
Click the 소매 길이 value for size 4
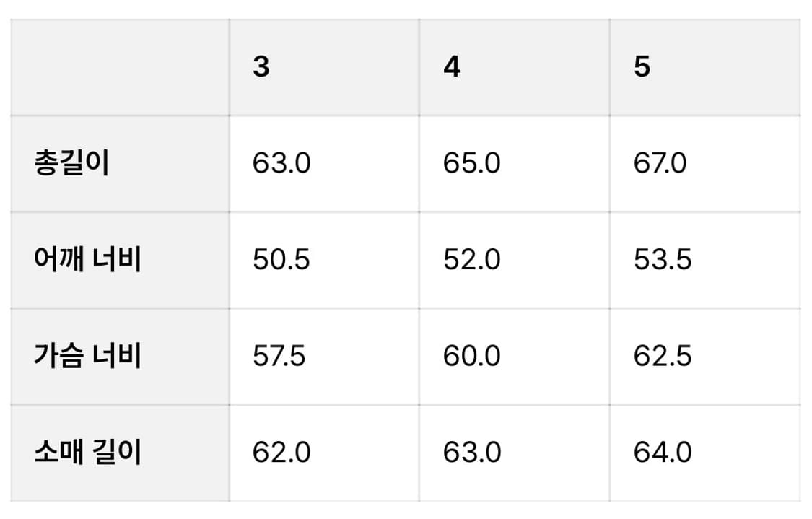[471, 453]
